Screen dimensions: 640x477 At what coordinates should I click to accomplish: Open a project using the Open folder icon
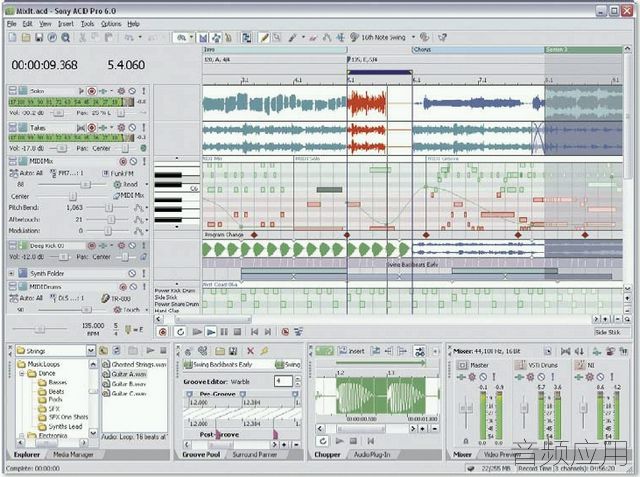tap(26, 38)
